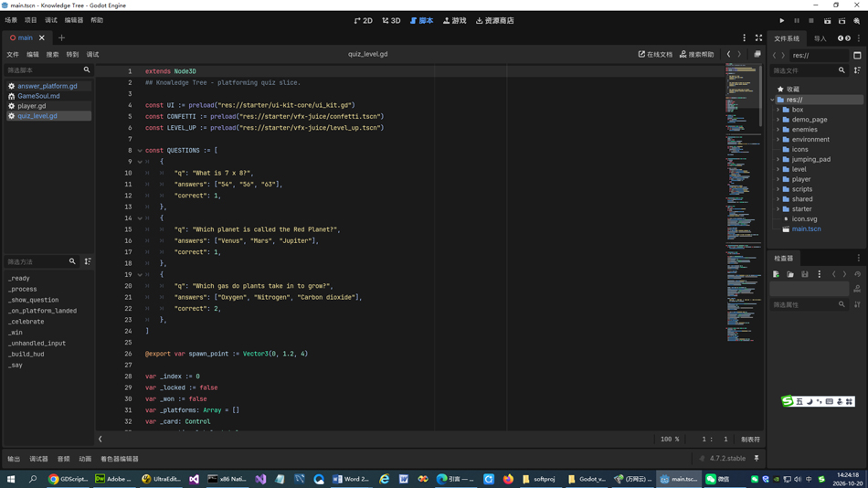Jump to _on_platform_landed method

tap(42, 311)
